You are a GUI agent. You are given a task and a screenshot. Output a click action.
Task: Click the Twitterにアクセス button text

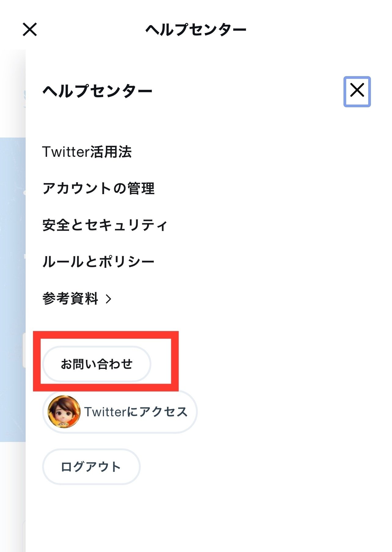(x=136, y=412)
